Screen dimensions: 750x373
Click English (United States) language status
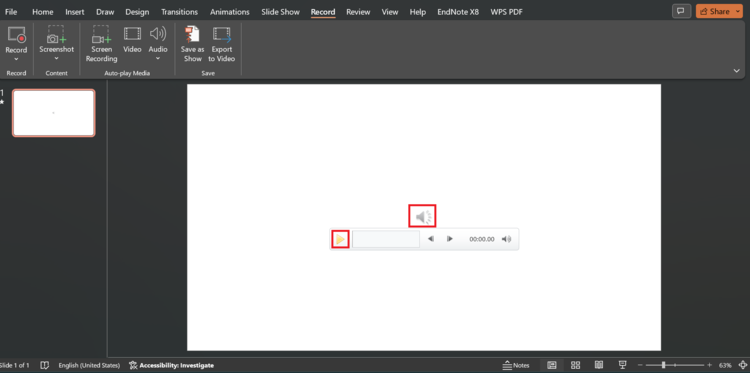click(89, 365)
